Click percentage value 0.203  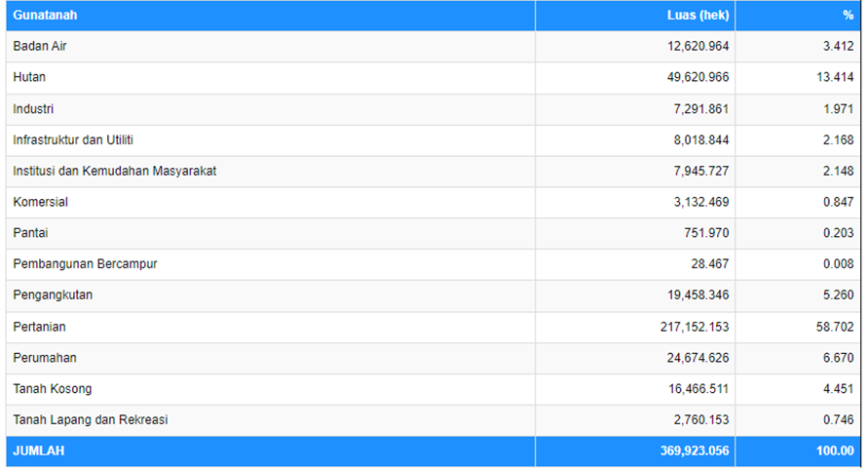point(838,233)
